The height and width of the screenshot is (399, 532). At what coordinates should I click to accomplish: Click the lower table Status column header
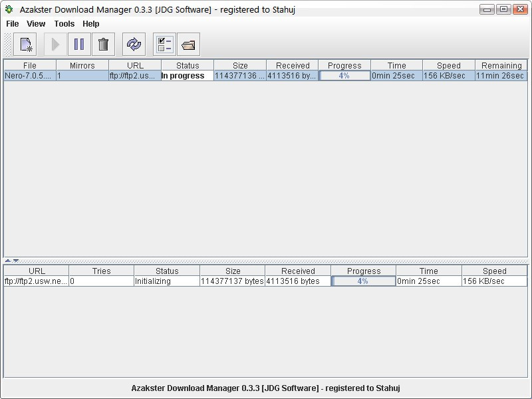(x=167, y=271)
